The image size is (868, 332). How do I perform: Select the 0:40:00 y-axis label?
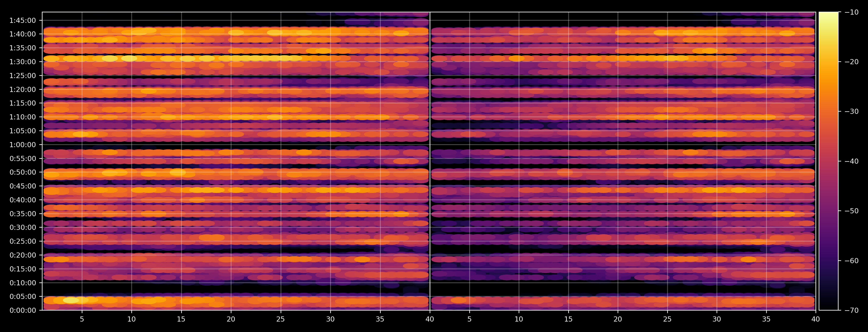(x=23, y=200)
